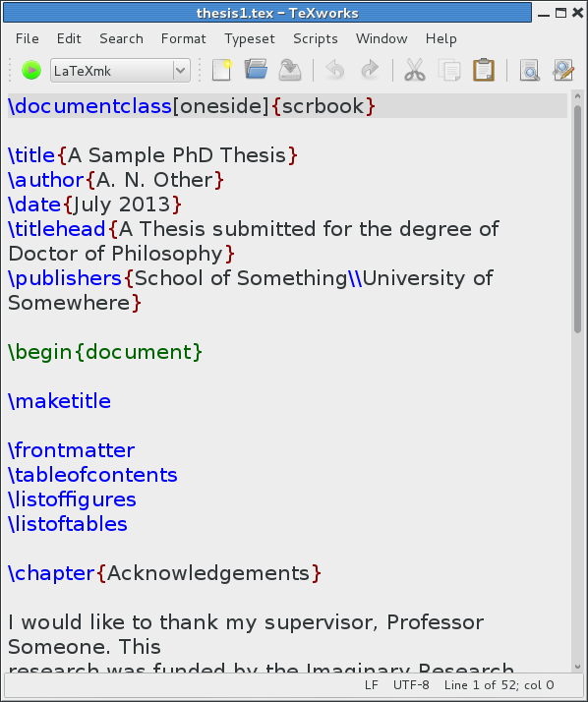Undo the last edit
Viewport: 588px width, 702px height.
(x=335, y=70)
